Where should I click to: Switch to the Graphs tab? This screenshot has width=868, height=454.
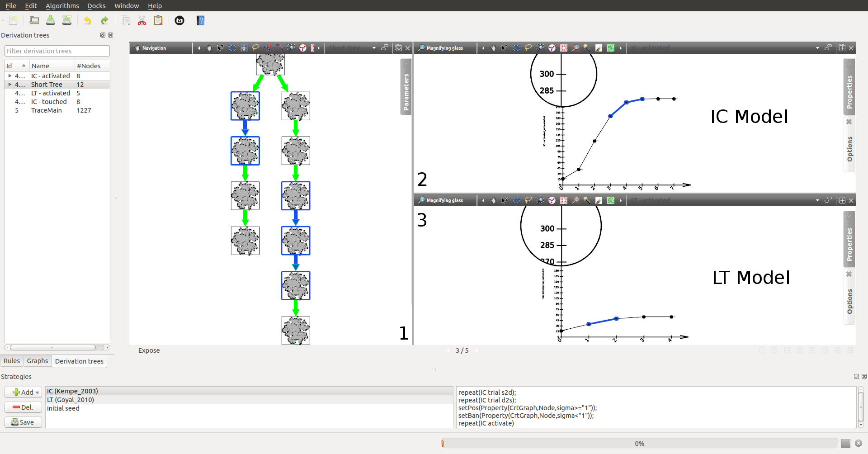(37, 361)
